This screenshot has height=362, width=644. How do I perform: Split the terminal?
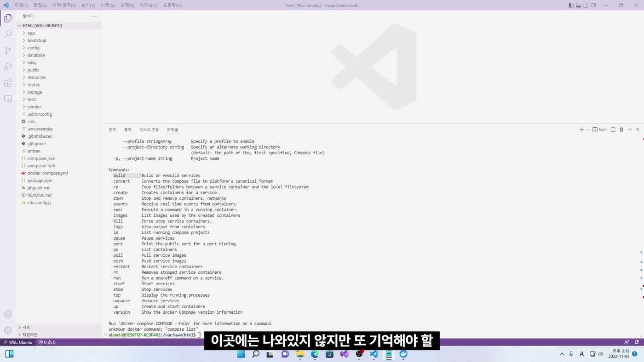tap(613, 130)
